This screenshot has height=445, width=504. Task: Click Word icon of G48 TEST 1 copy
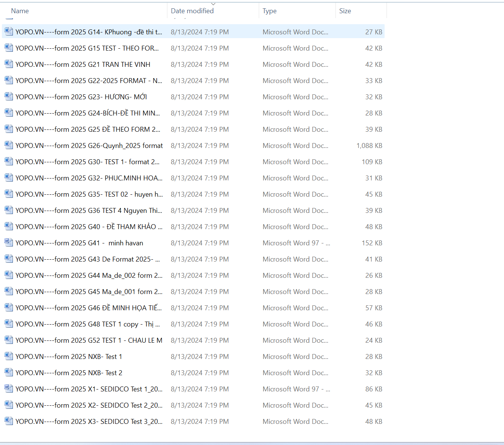[9, 324]
